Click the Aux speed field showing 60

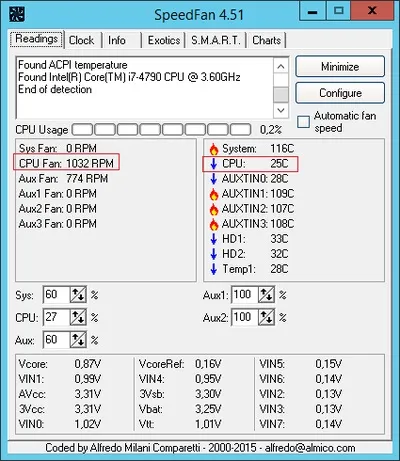[56, 340]
